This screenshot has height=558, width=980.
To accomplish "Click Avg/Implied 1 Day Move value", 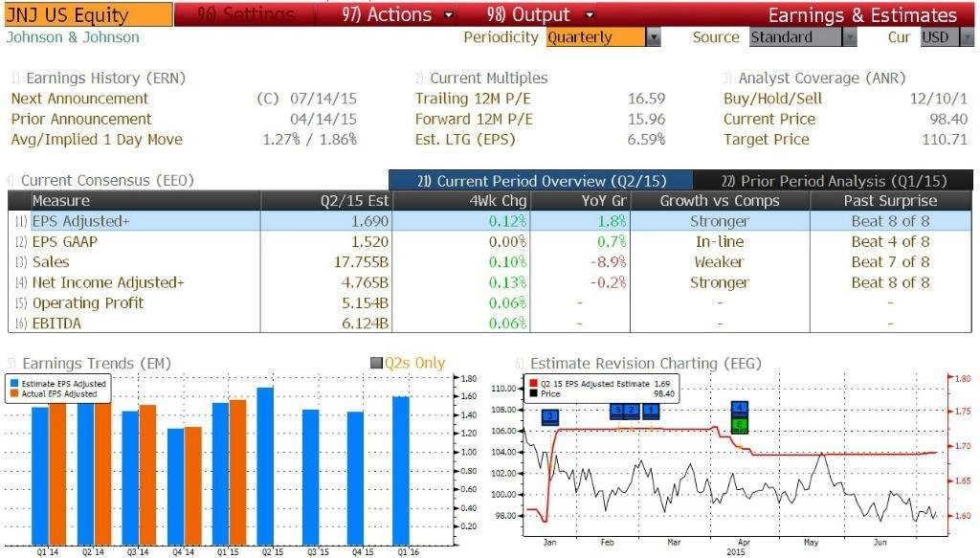I will tap(309, 140).
